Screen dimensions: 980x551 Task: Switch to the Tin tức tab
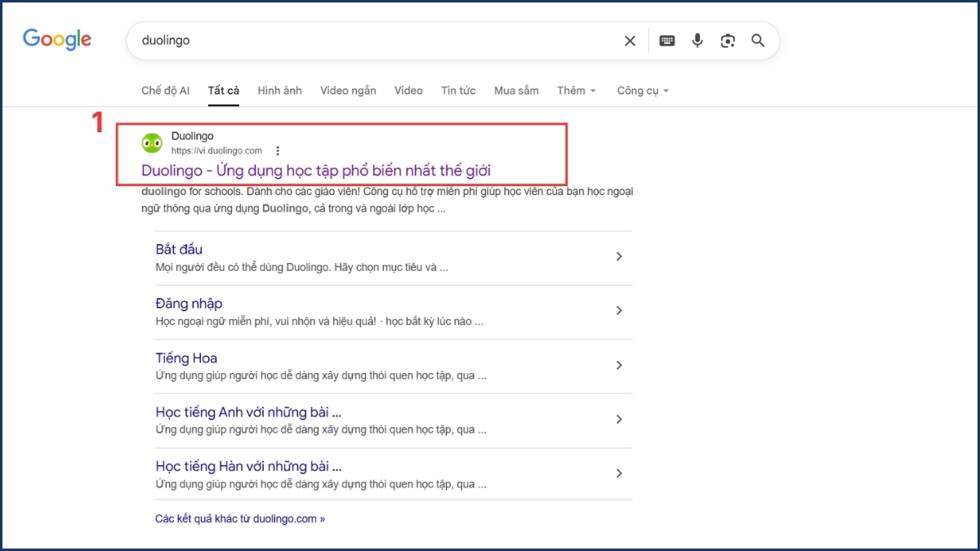tap(458, 91)
